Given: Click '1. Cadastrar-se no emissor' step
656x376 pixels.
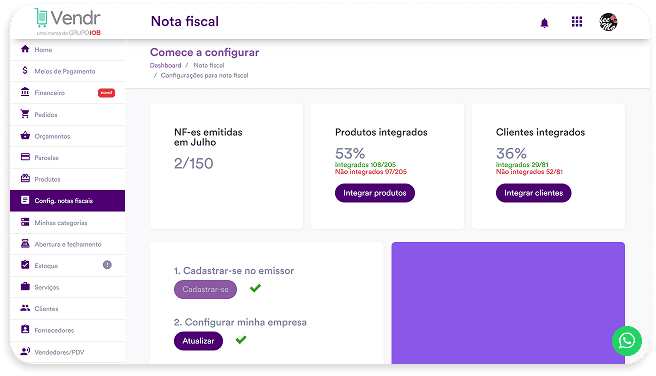Looking at the screenshot, I should point(234,271).
